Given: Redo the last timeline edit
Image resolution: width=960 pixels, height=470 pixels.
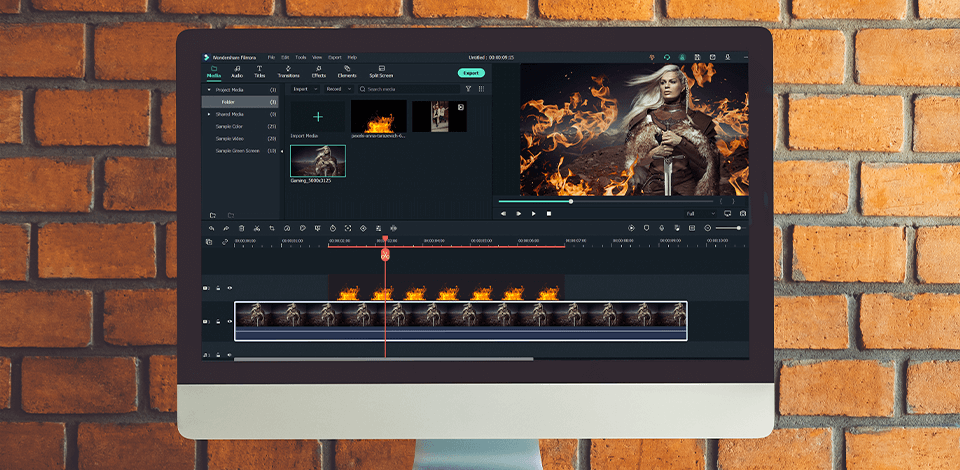Looking at the screenshot, I should (226, 228).
